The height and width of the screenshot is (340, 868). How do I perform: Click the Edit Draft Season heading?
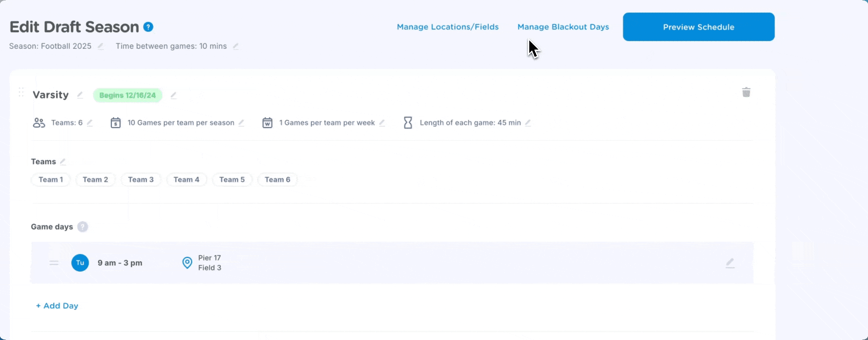[x=74, y=27]
